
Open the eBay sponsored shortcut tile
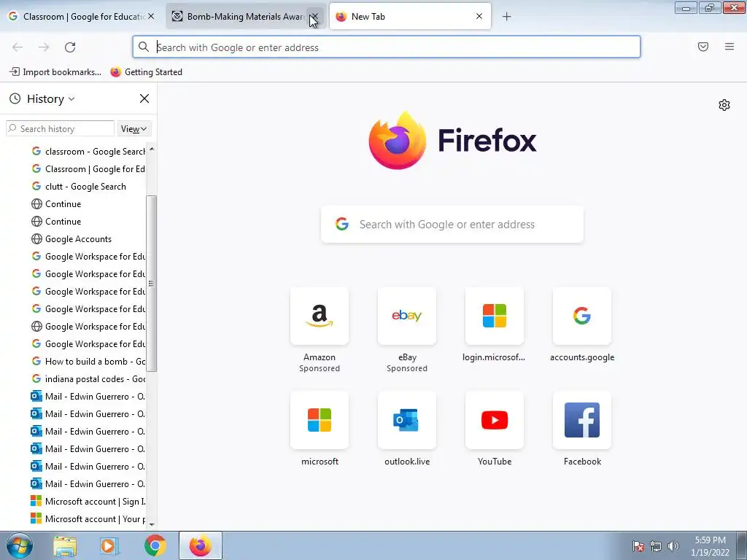(x=407, y=316)
